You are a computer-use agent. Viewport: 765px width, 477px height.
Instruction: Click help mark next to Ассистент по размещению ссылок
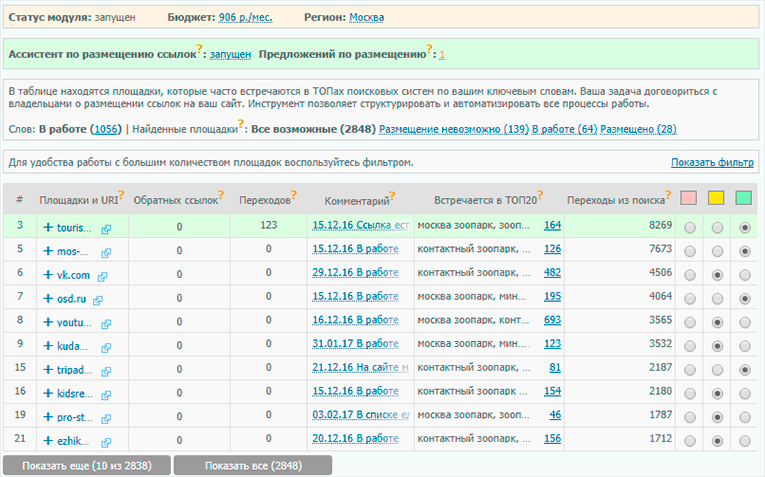click(x=199, y=48)
